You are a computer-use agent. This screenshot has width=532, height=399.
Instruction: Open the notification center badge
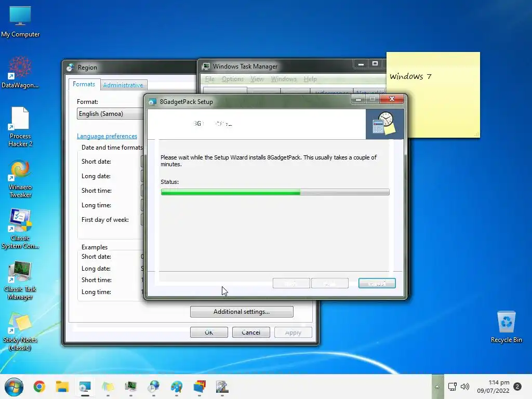[x=517, y=387]
